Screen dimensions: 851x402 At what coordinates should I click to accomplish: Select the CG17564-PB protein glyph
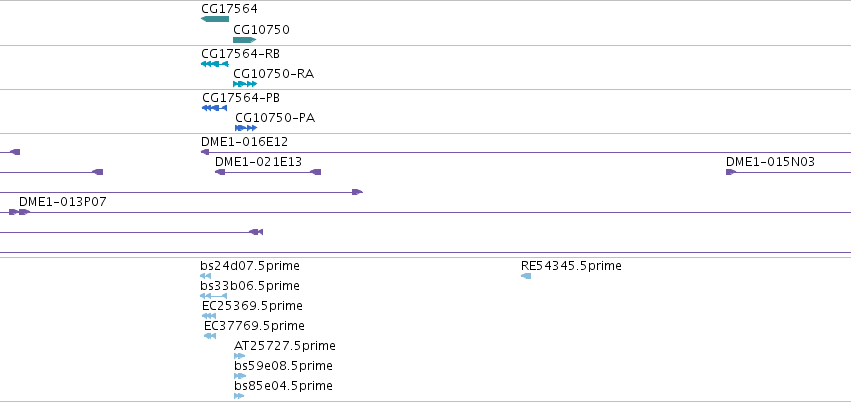click(214, 108)
